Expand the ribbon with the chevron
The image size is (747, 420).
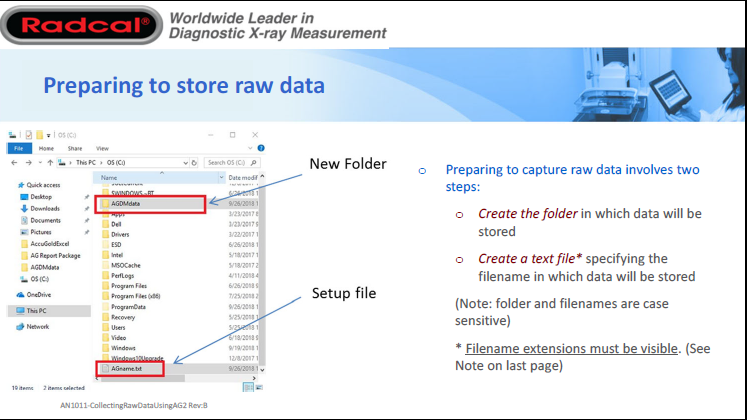click(x=250, y=148)
